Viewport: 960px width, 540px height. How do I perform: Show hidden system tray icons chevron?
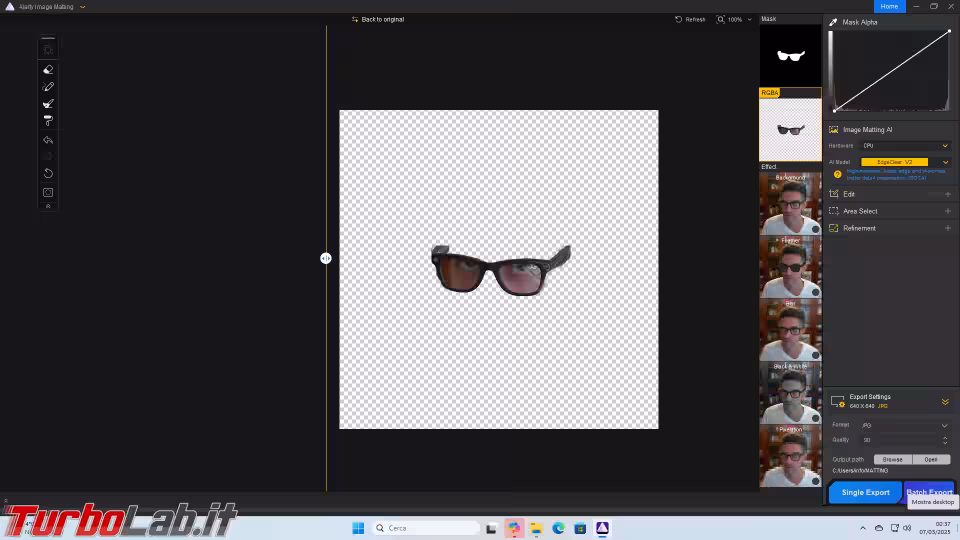click(x=863, y=528)
